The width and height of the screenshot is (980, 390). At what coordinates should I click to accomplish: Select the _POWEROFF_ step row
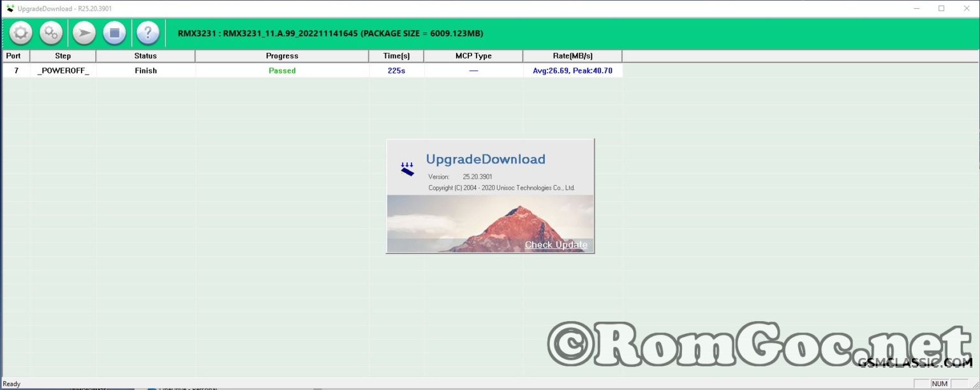tap(63, 70)
